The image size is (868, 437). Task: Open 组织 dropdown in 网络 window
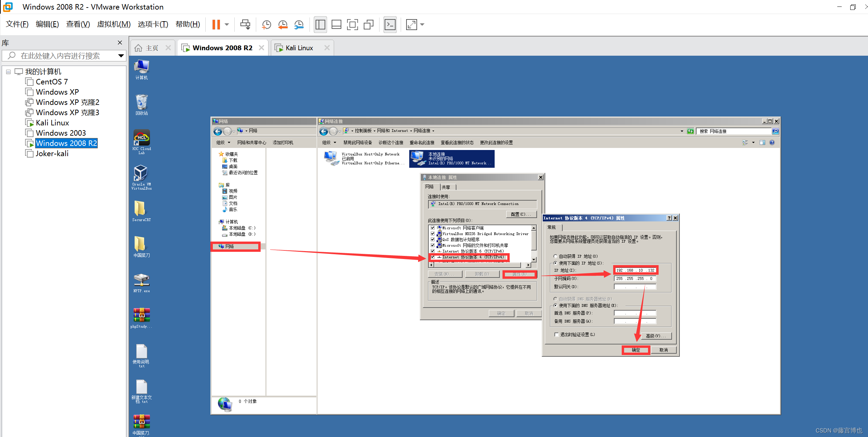click(223, 142)
